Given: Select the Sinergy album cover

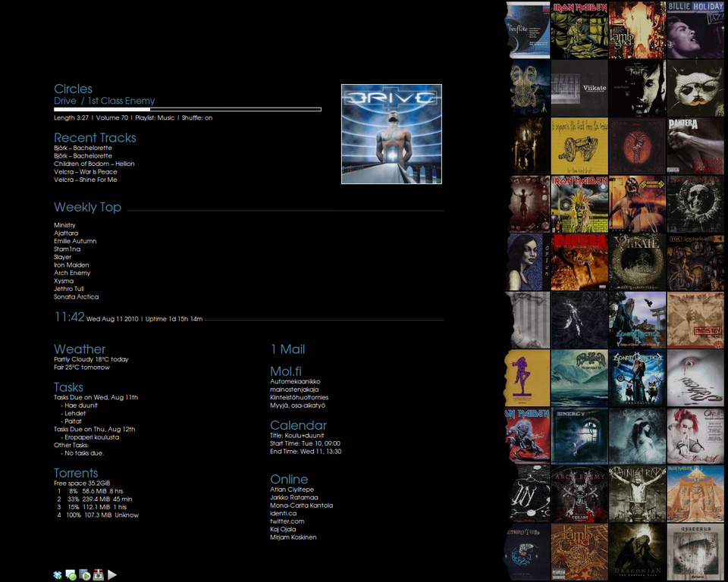Looking at the screenshot, I should 579,436.
